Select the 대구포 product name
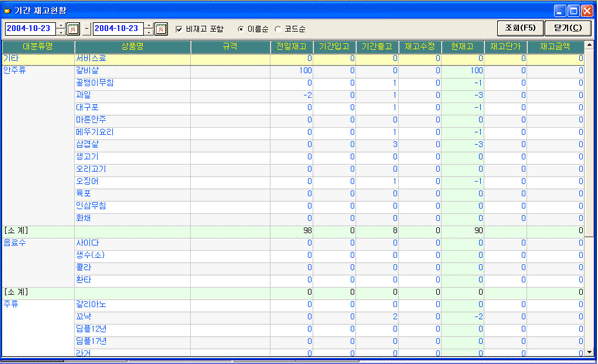Viewport: 598px width, 364px height. click(x=87, y=107)
